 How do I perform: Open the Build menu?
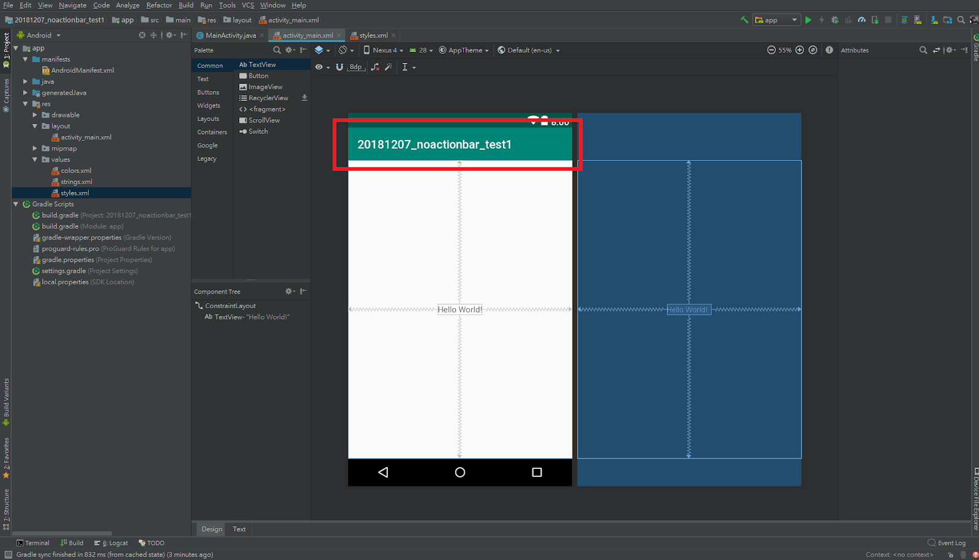pyautogui.click(x=186, y=5)
